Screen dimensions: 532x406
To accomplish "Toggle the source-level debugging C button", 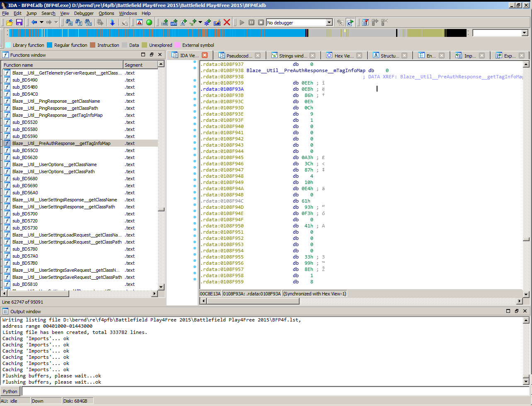I will 351,22.
